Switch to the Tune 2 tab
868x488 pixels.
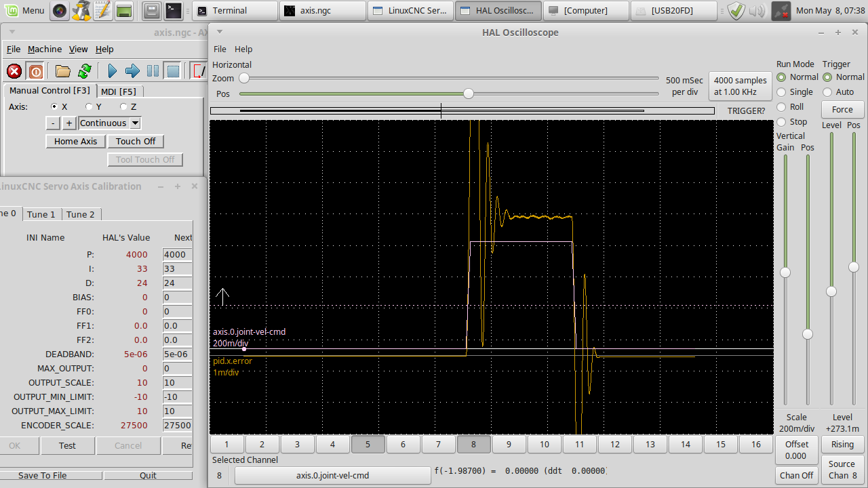(80, 214)
